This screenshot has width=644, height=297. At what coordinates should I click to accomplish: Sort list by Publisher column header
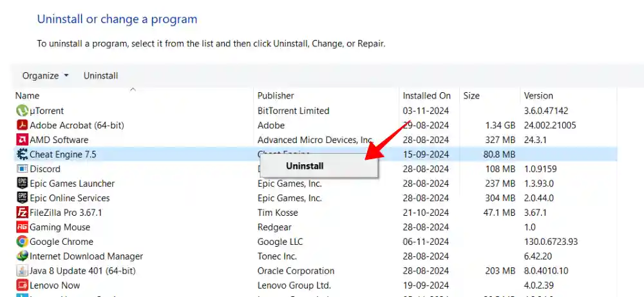pos(276,96)
